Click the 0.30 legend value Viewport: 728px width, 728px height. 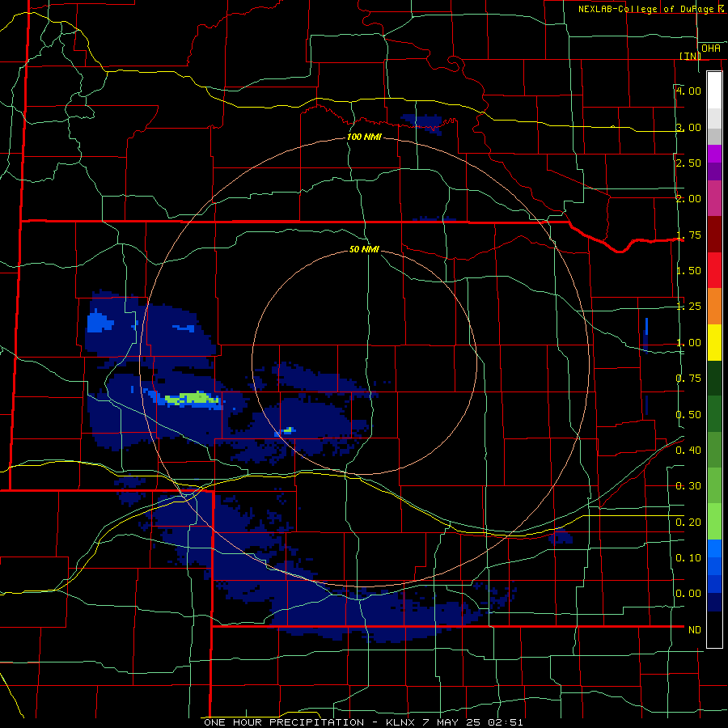click(688, 486)
